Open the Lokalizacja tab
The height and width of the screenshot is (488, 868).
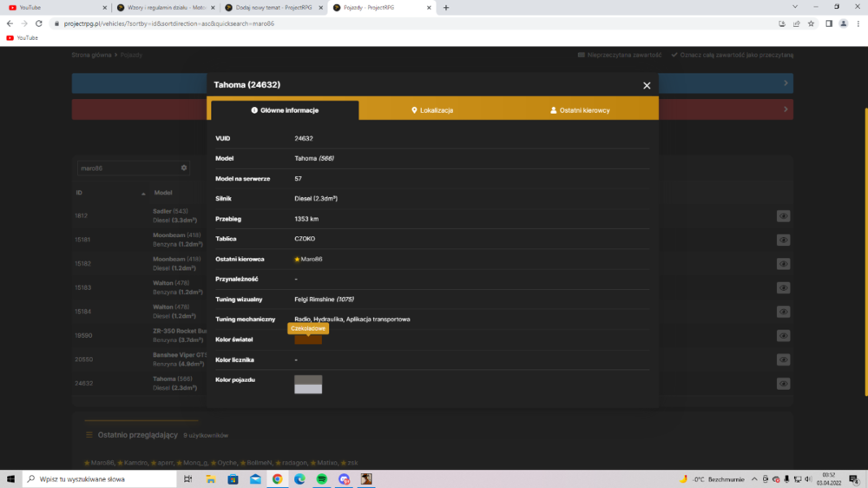(432, 110)
